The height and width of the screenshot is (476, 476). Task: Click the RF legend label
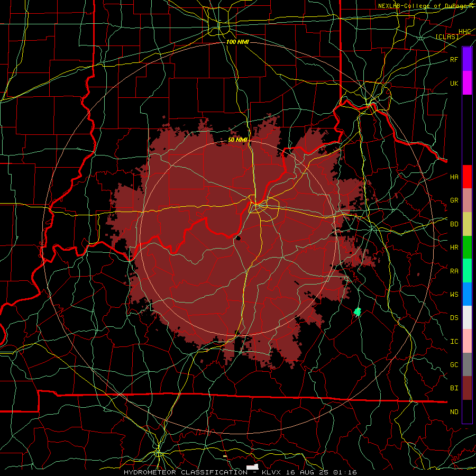click(454, 59)
